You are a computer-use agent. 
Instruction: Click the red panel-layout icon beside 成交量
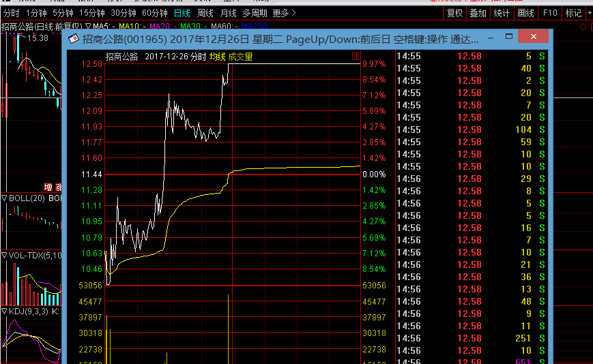[x=355, y=57]
